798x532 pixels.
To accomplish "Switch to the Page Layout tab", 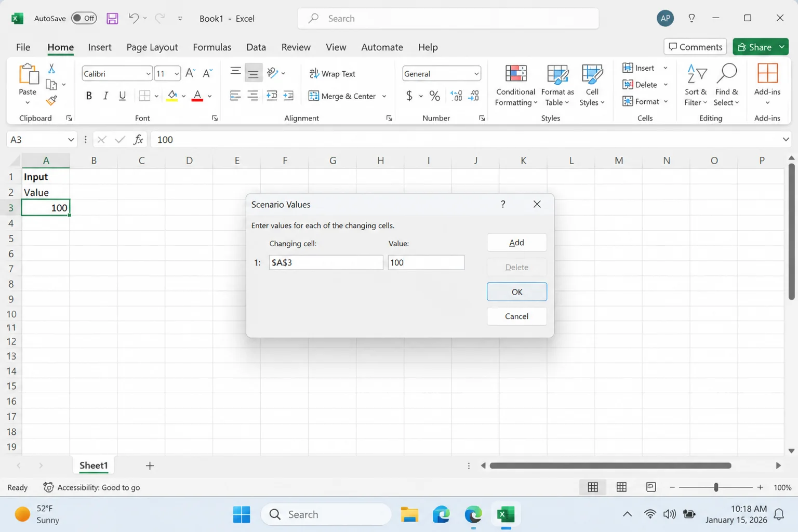I will coord(152,47).
